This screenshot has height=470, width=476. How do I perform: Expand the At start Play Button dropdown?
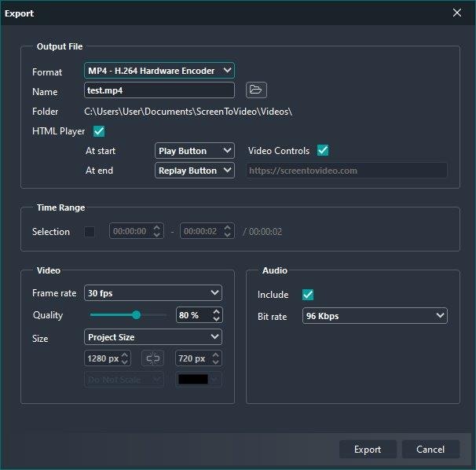click(x=195, y=151)
